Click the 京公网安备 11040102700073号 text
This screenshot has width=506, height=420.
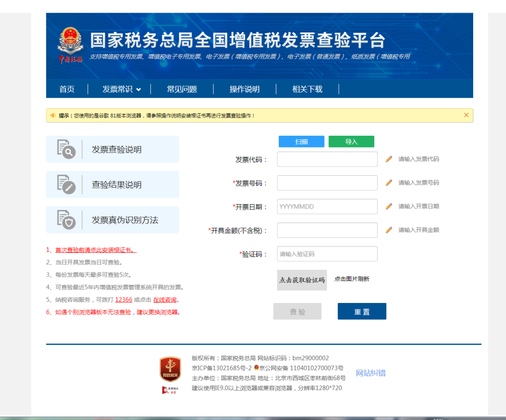click(301, 368)
